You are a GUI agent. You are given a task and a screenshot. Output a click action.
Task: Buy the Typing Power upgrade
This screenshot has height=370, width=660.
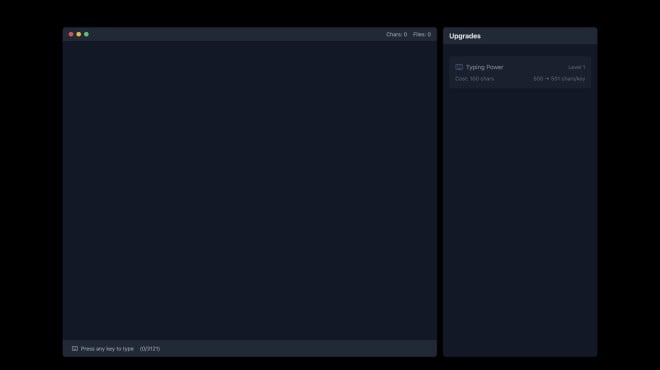tap(520, 72)
